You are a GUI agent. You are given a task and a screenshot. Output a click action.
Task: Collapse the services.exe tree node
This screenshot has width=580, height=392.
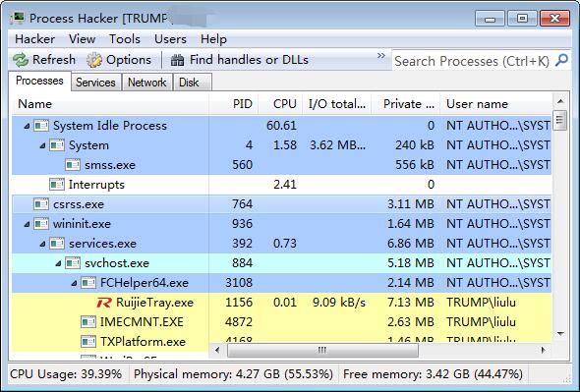pos(42,244)
